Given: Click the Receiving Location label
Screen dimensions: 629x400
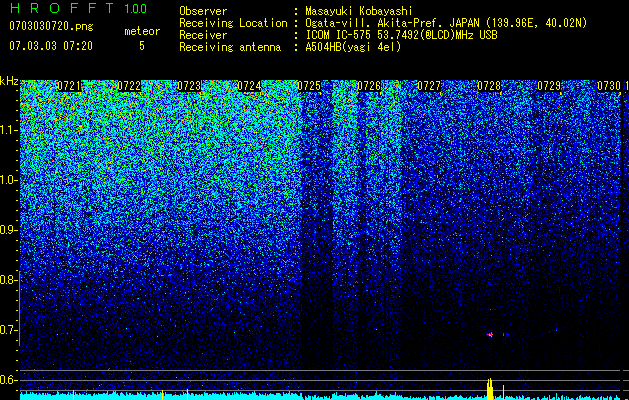Looking at the screenshot, I should 233,23.
